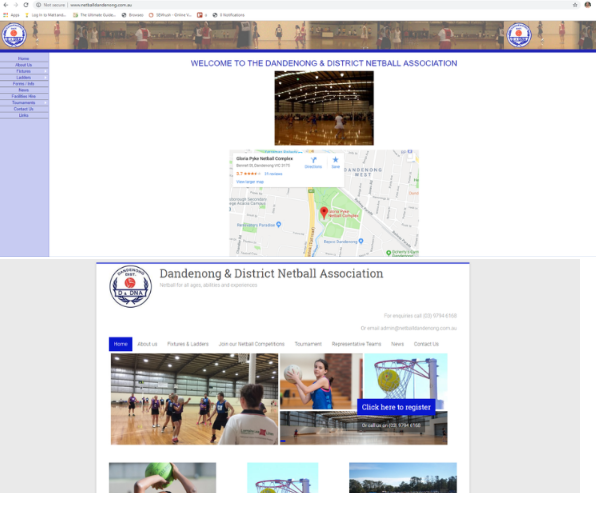Open the Apps bookmarks shortcut
The image size is (599, 522).
coord(11,15)
